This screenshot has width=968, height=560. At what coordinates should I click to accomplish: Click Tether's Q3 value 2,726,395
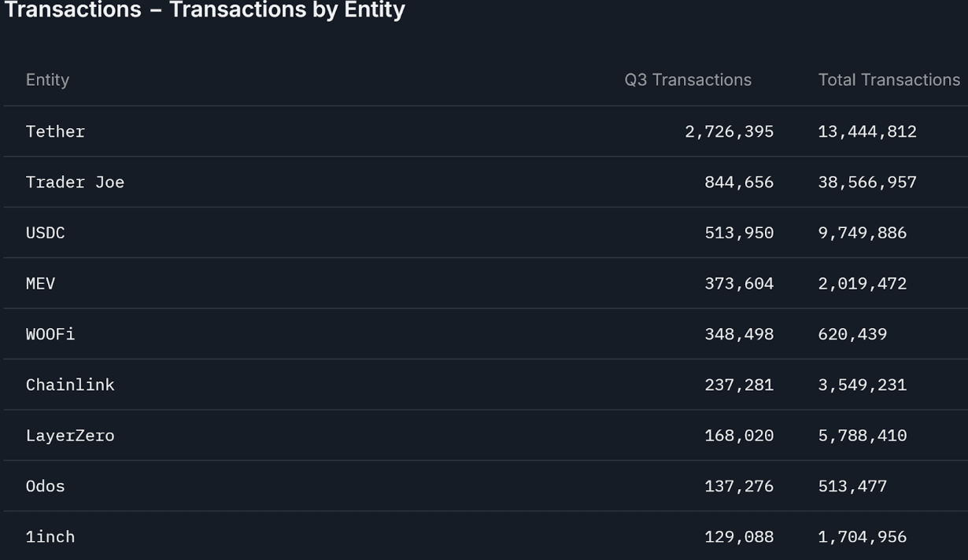(x=729, y=131)
